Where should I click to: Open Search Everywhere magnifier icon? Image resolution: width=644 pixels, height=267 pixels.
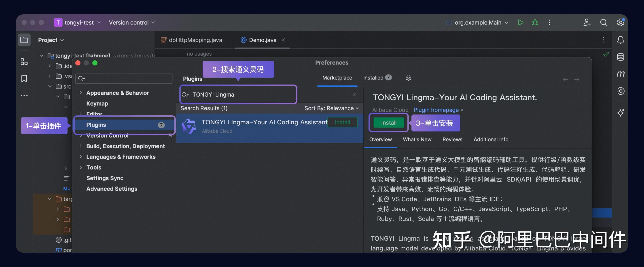pyautogui.click(x=604, y=23)
